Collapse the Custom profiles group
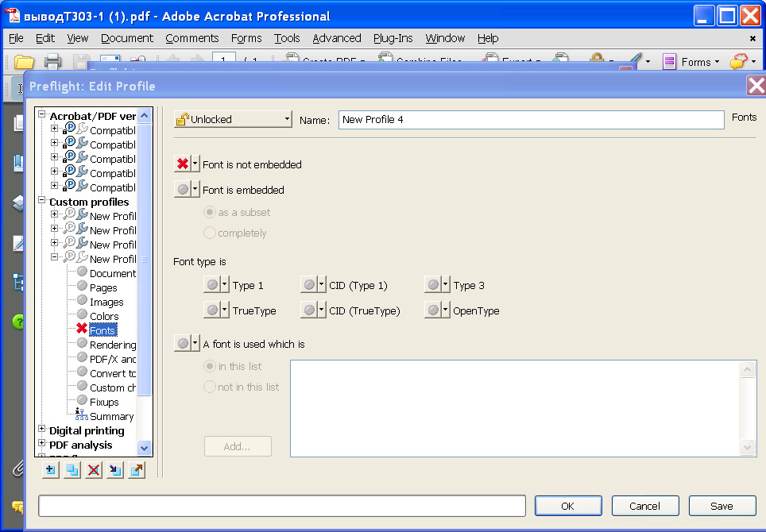Image resolution: width=766 pixels, height=532 pixels. click(x=41, y=200)
